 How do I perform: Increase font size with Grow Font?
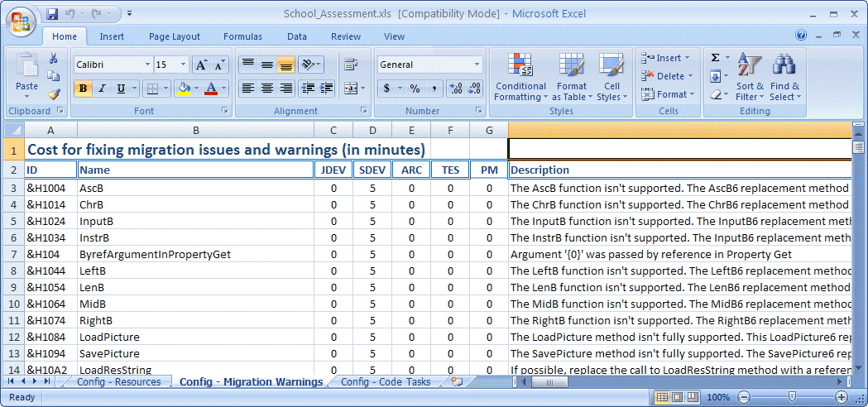[x=202, y=65]
